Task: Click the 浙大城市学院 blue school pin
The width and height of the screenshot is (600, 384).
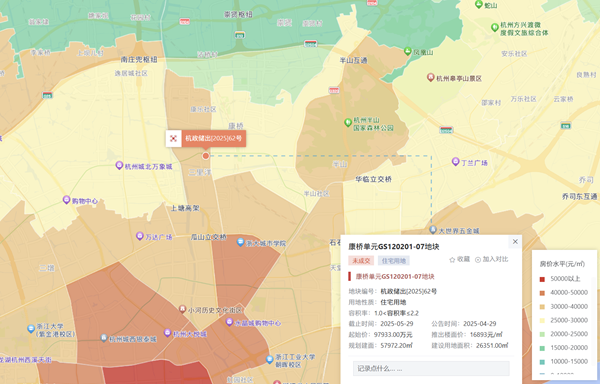Action: (x=240, y=242)
